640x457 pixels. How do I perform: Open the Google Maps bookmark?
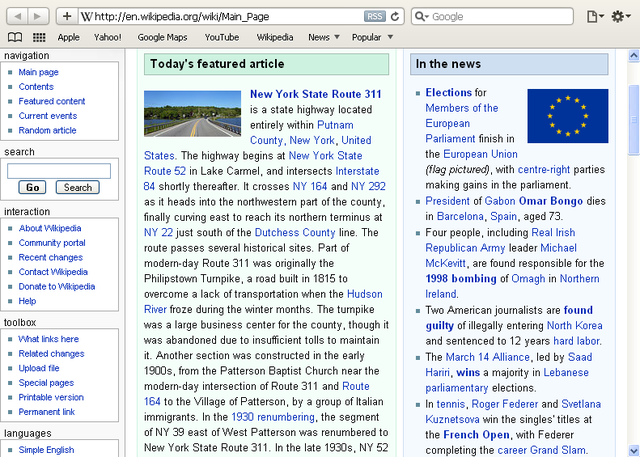(x=162, y=37)
